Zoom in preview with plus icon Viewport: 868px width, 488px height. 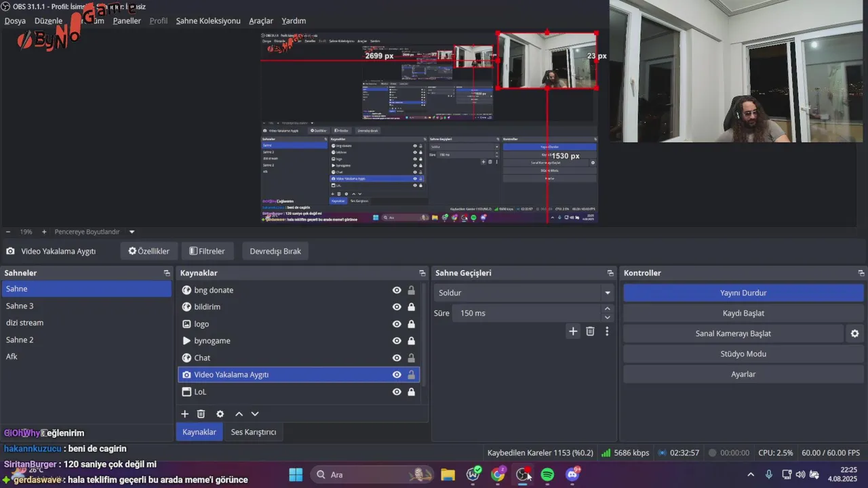pyautogui.click(x=44, y=232)
